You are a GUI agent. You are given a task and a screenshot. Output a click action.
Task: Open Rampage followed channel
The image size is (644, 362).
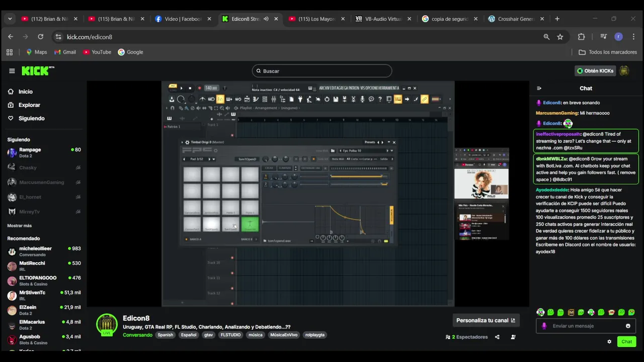tap(44, 152)
